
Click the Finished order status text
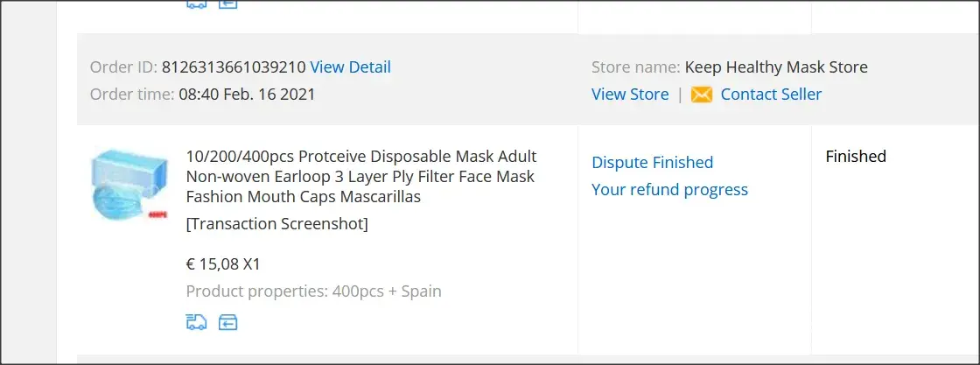(856, 157)
